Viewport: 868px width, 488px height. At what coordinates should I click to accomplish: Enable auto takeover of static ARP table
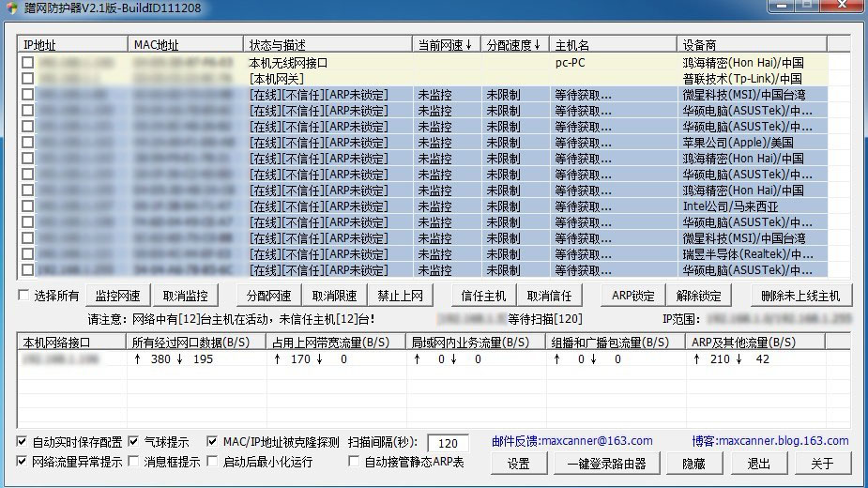click(x=354, y=462)
